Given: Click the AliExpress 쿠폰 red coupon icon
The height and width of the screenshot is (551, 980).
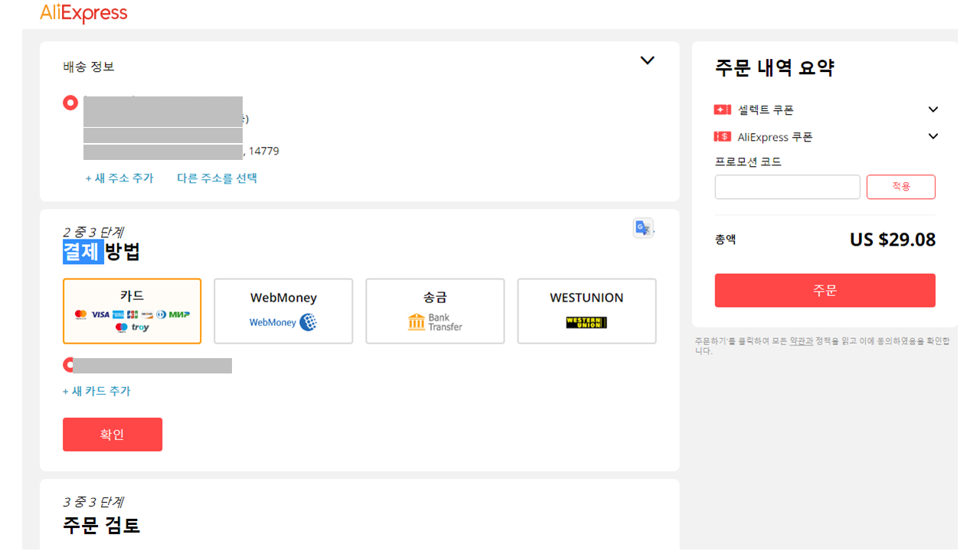Looking at the screenshot, I should [x=722, y=136].
